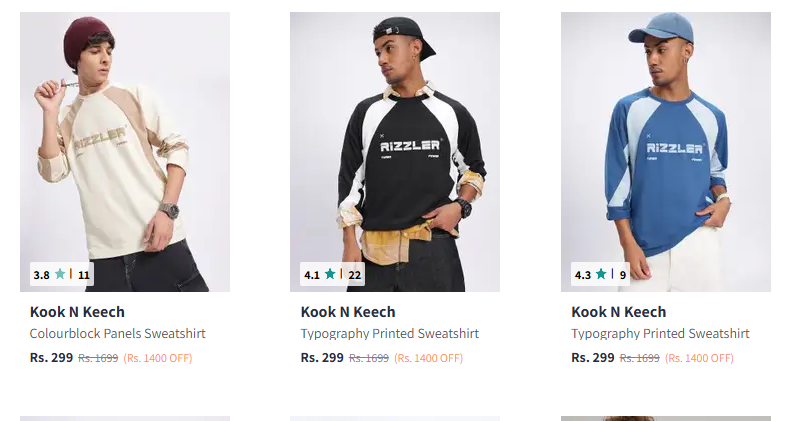Click the rightmost product's Rs. 299 price

pyautogui.click(x=593, y=357)
